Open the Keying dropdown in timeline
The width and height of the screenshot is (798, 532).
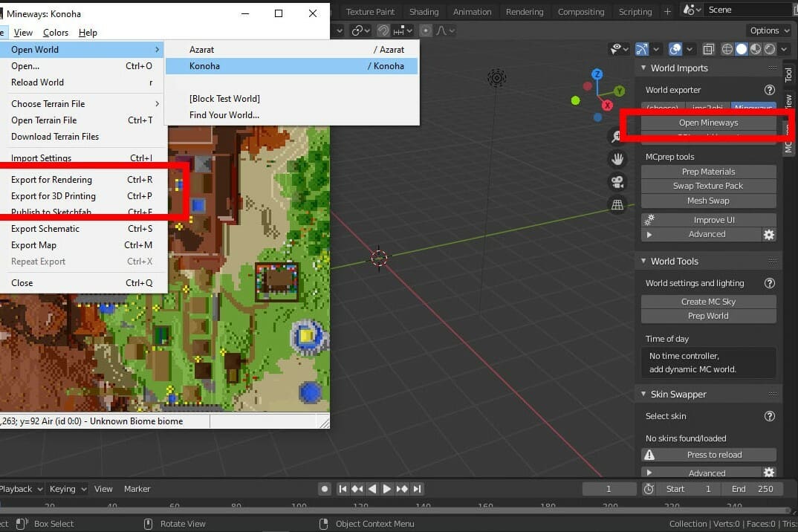pyautogui.click(x=68, y=489)
